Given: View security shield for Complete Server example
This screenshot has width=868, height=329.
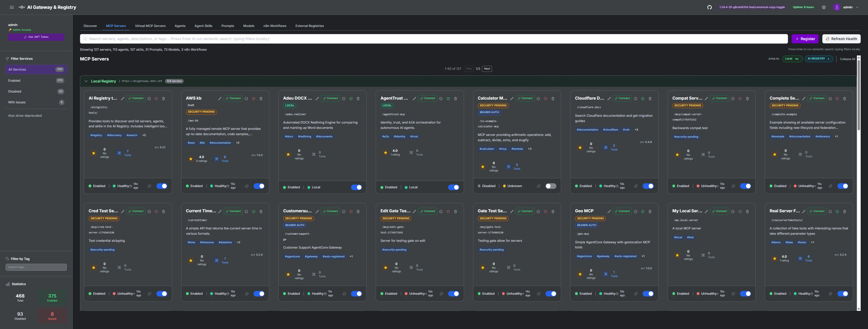Looking at the screenshot, I should (837, 99).
